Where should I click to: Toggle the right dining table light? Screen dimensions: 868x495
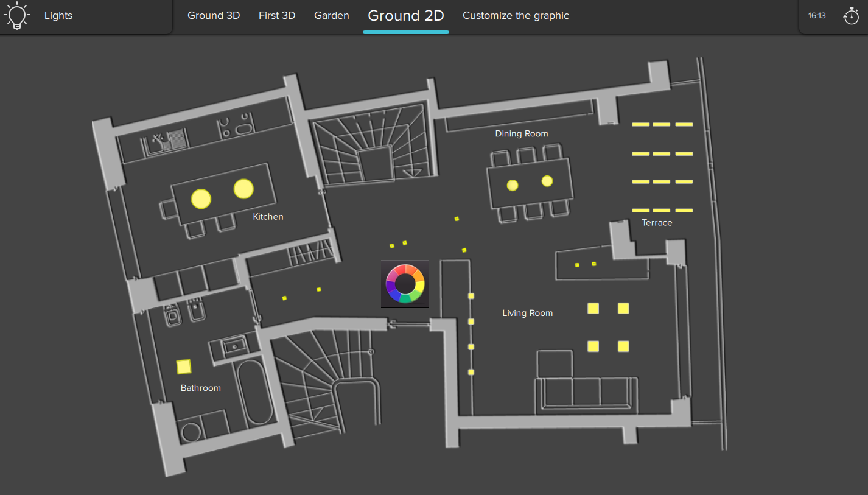click(x=547, y=181)
